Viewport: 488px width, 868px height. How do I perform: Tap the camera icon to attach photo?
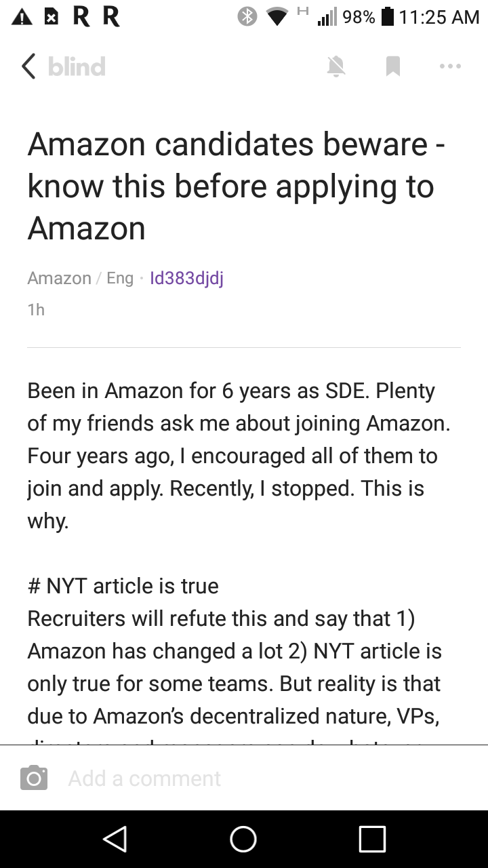tap(34, 778)
